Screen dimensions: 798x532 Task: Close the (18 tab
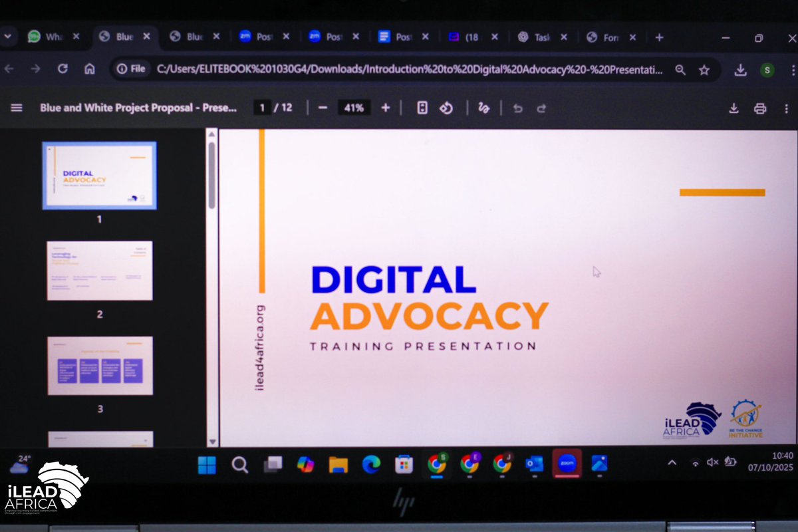point(494,37)
